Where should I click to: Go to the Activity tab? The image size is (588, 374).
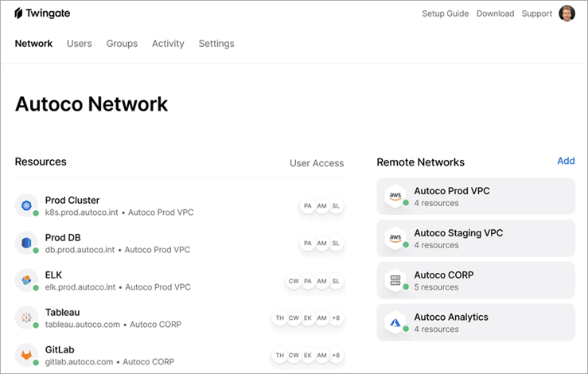[x=168, y=44]
